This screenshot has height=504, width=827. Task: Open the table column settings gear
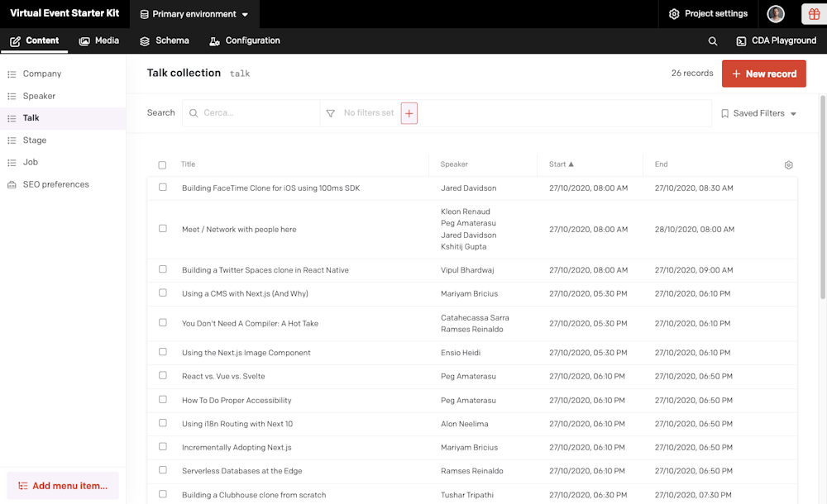point(788,165)
